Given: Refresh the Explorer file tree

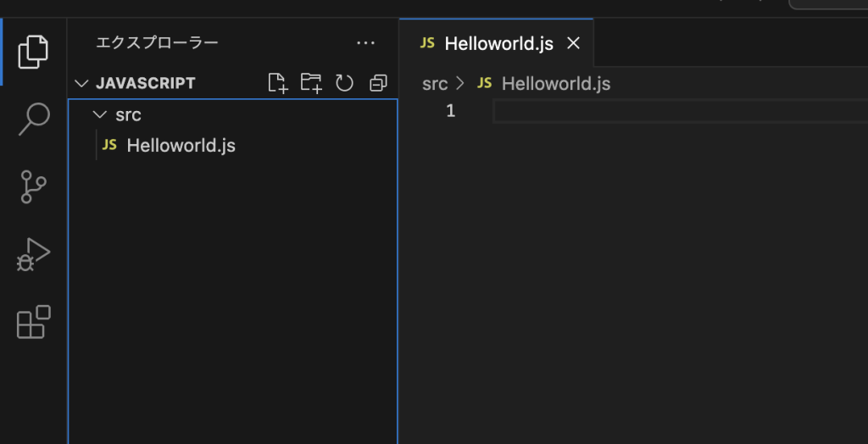Looking at the screenshot, I should [344, 83].
